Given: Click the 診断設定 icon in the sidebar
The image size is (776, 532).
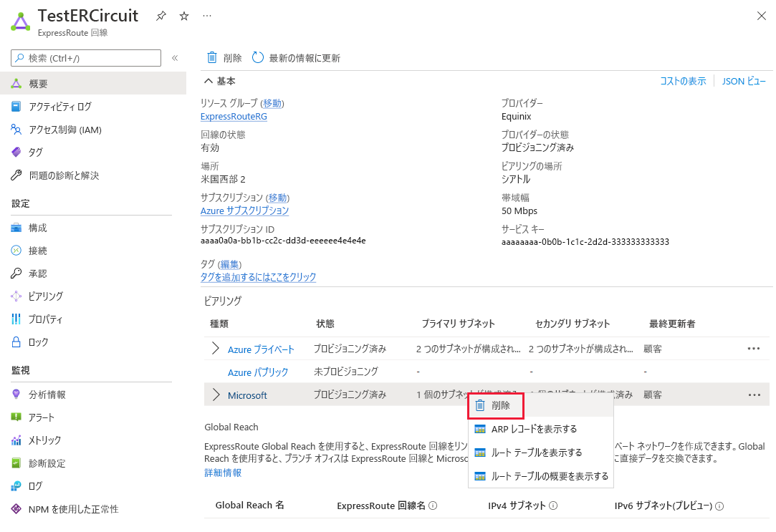Looking at the screenshot, I should (x=16, y=463).
